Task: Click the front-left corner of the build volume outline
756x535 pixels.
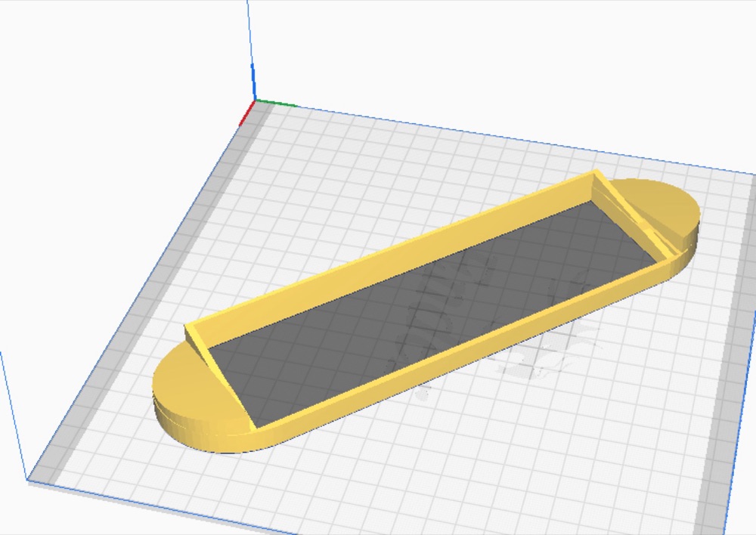Action: 26,480
